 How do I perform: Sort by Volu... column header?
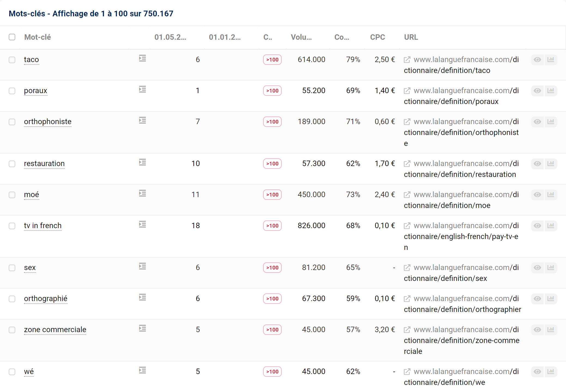pyautogui.click(x=301, y=37)
